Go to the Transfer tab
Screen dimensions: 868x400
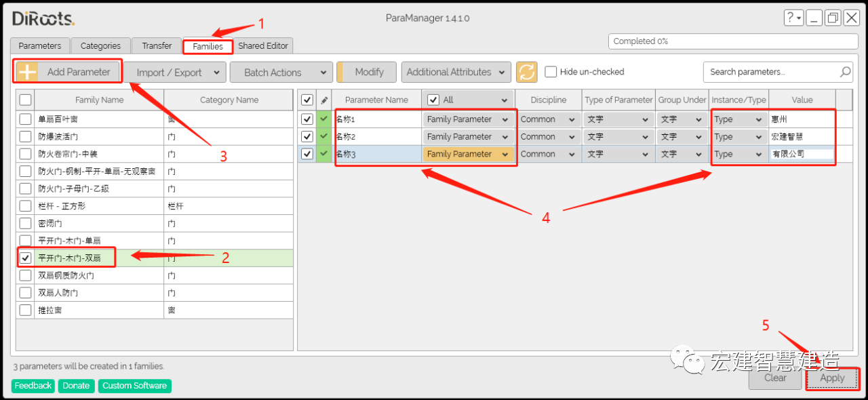click(157, 46)
